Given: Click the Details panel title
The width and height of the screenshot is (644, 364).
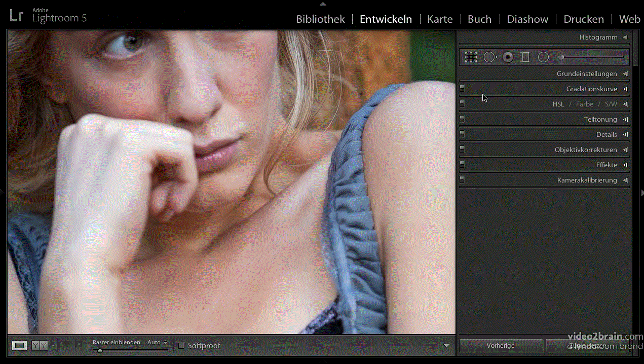Looking at the screenshot, I should [607, 135].
